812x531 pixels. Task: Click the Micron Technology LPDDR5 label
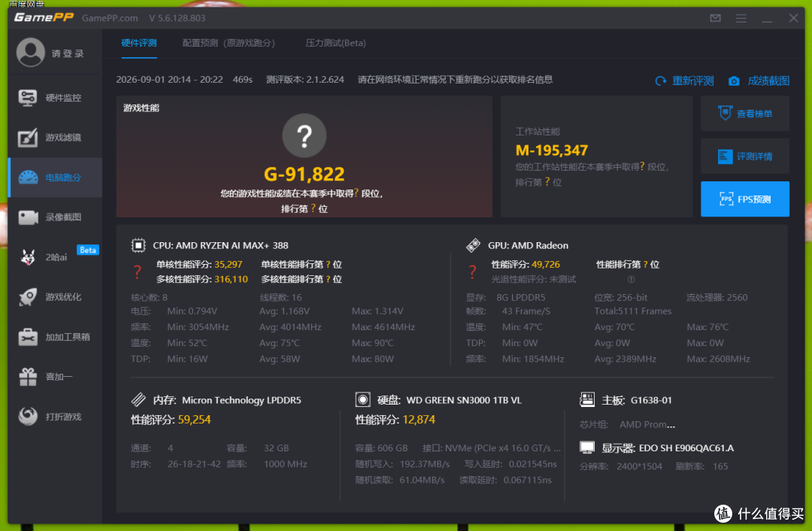pos(241,400)
